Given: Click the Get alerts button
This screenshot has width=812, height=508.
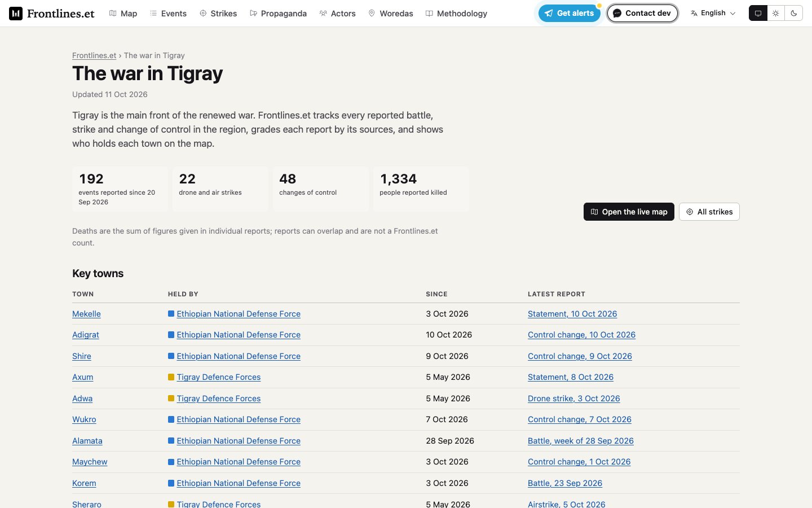Looking at the screenshot, I should coord(569,13).
